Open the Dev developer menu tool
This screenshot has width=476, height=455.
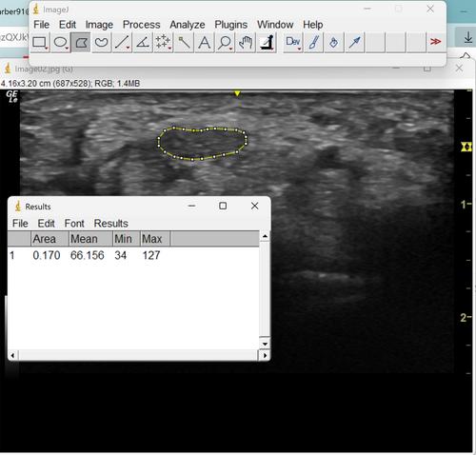pos(292,42)
